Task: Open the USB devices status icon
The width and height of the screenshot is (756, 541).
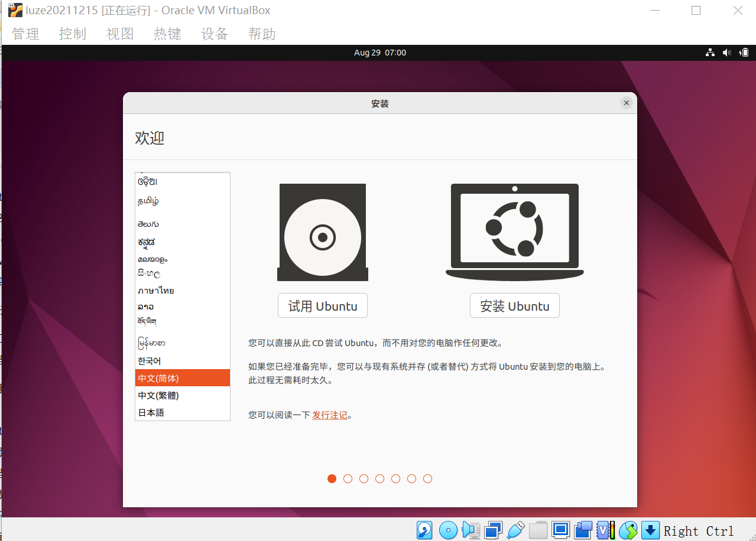Action: coord(515,530)
